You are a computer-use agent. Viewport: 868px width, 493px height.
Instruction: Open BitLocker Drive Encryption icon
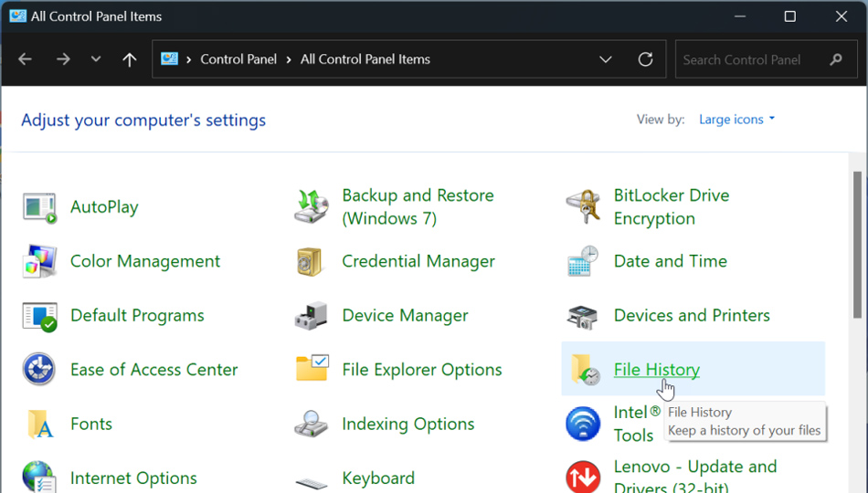[x=583, y=207]
